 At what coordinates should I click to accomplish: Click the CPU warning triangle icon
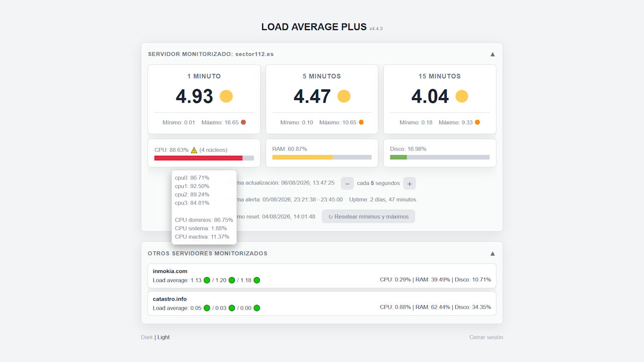[x=194, y=150]
